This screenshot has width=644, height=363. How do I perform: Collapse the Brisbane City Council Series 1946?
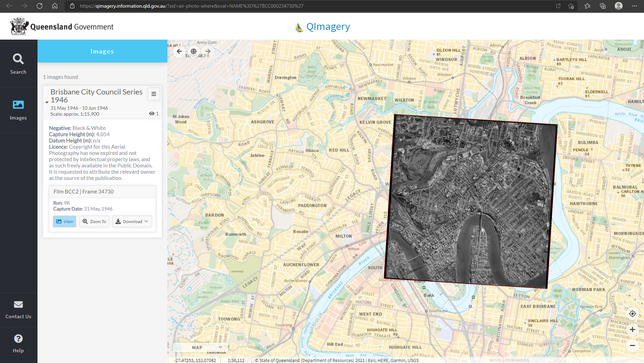coord(47,102)
